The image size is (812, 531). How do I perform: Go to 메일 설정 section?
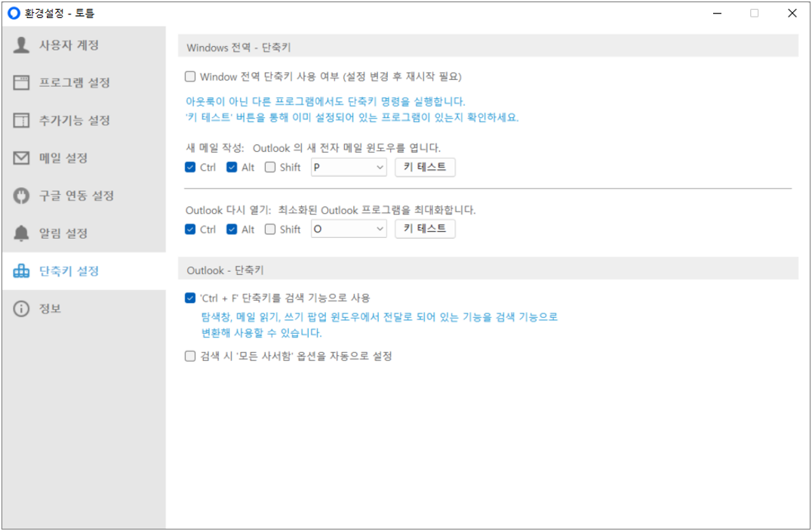click(84, 158)
